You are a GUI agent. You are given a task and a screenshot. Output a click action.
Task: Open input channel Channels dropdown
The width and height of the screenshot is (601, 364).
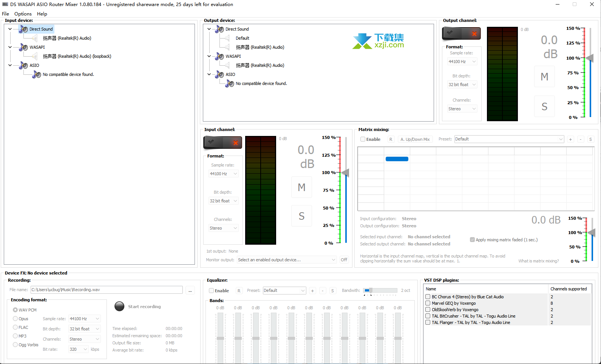point(223,228)
